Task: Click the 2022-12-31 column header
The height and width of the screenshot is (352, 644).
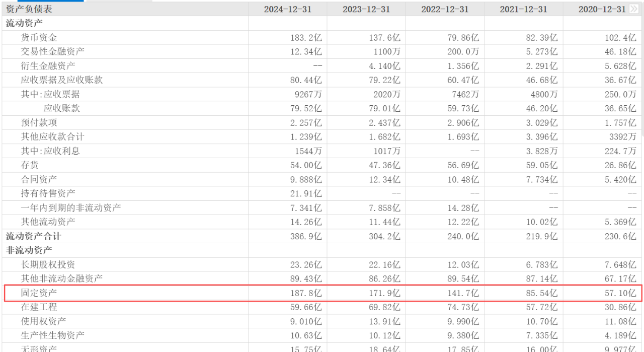Action: [x=445, y=10]
